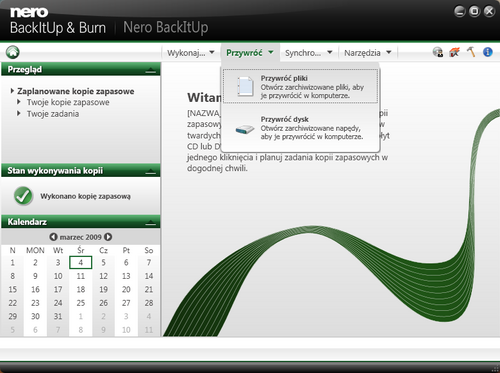Close the Przywróć dropdown menu
This screenshot has width=500, height=373.
pyautogui.click(x=250, y=53)
